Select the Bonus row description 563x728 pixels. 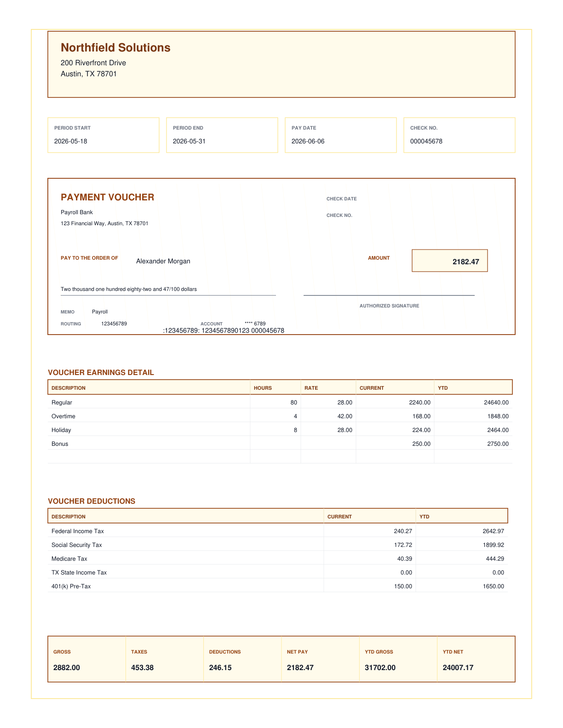[x=60, y=444]
